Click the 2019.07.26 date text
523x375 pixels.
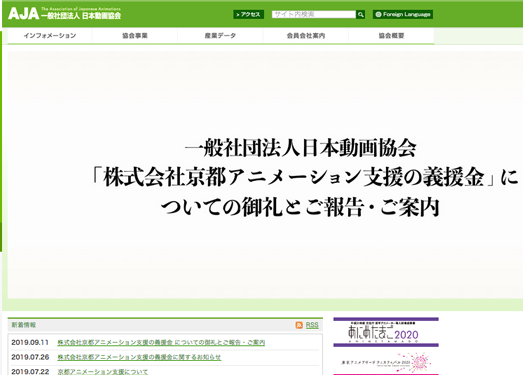tap(30, 357)
